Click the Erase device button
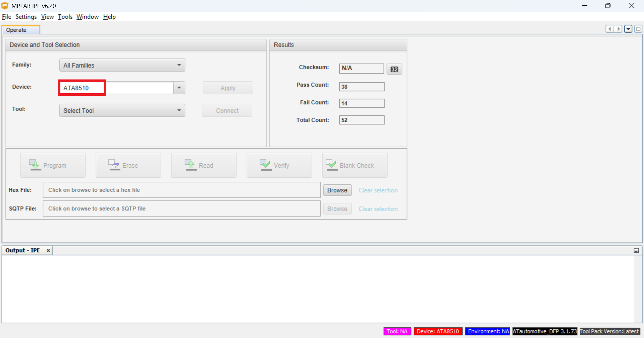644x338 pixels. 128,165
